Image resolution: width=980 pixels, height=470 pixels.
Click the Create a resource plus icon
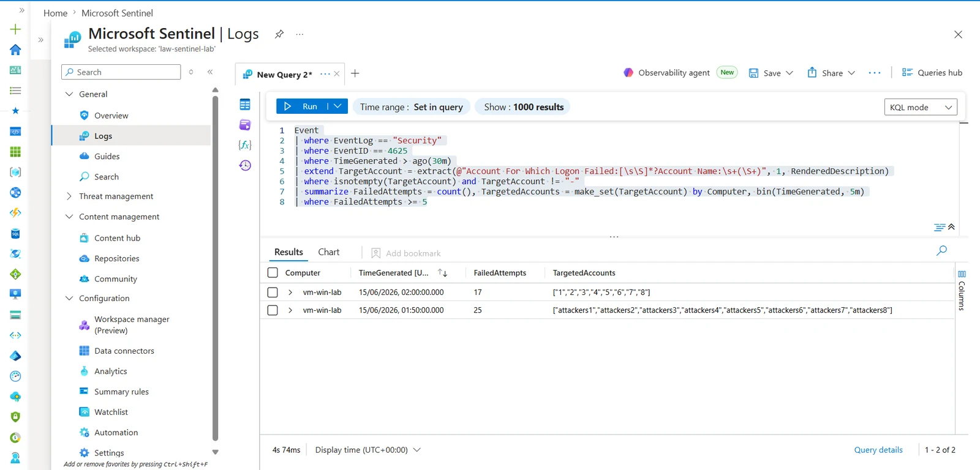[15, 29]
